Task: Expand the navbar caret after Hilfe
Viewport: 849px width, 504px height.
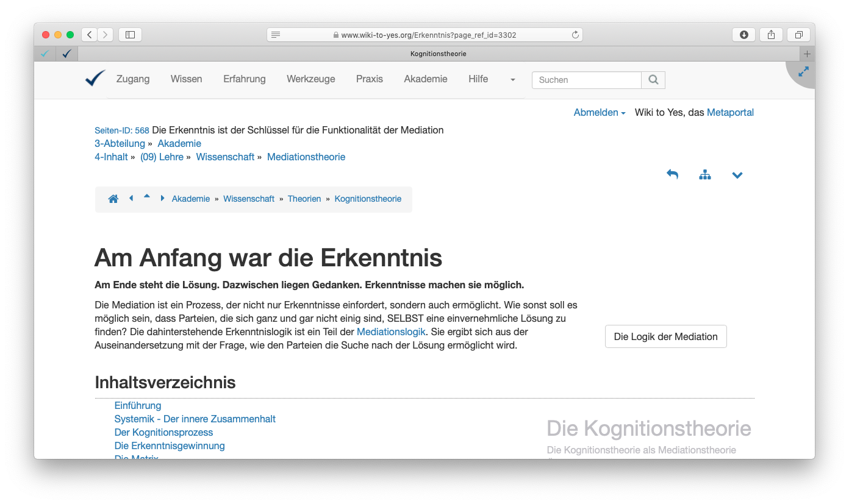Action: pos(512,80)
